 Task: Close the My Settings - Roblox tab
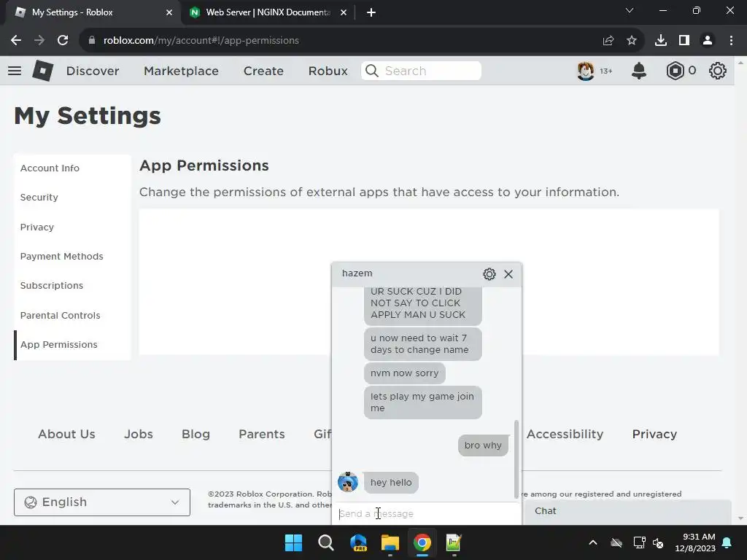pos(169,12)
